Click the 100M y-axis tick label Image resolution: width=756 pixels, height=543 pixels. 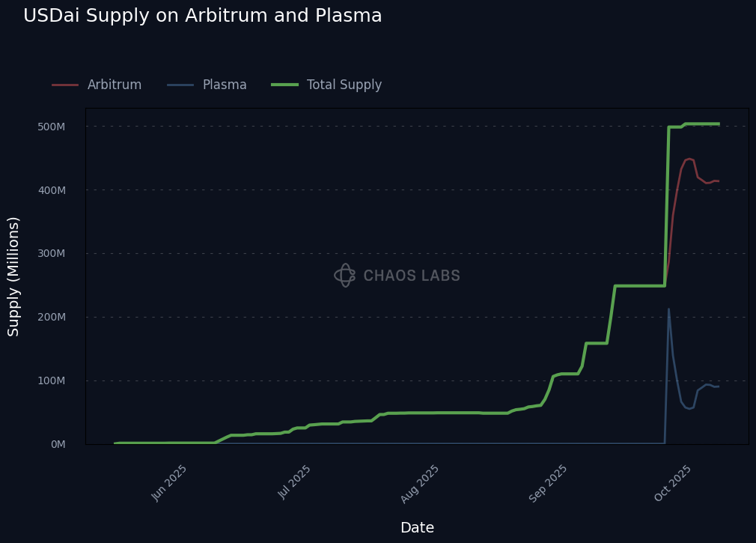pos(52,380)
